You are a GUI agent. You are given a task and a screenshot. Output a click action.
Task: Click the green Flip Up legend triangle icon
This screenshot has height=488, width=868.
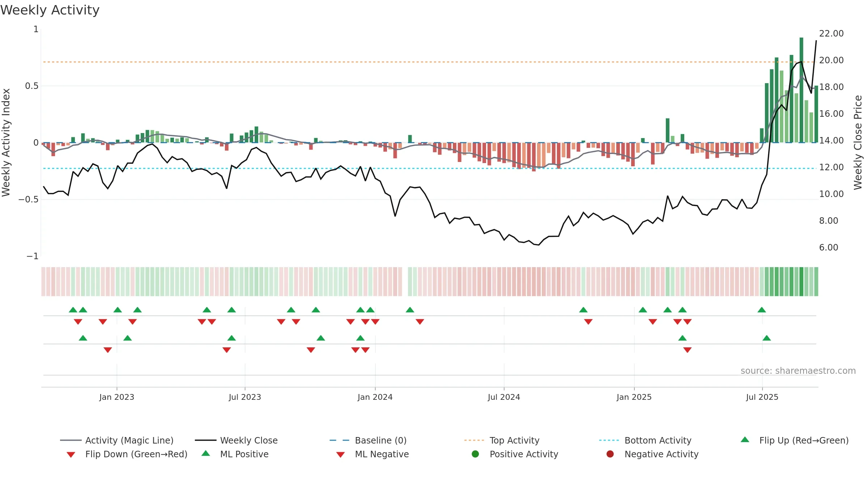(x=745, y=440)
